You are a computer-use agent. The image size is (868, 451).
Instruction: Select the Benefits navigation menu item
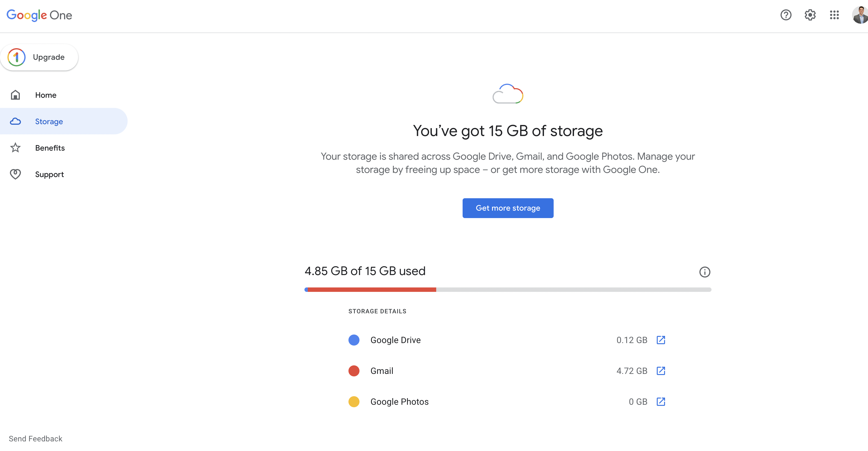[x=50, y=147]
